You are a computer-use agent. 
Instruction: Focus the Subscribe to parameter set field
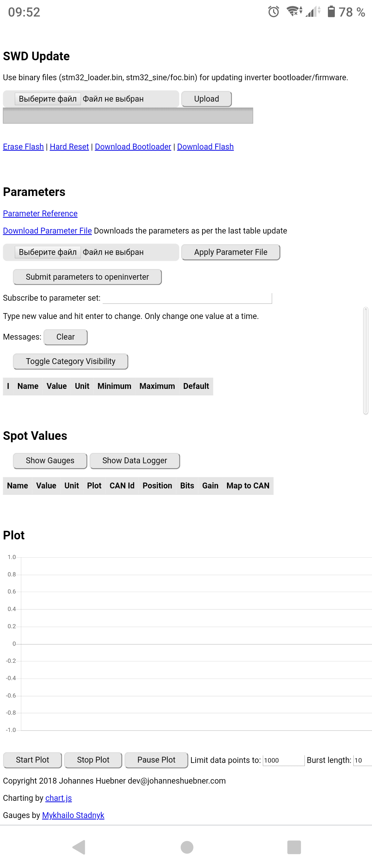[187, 298]
